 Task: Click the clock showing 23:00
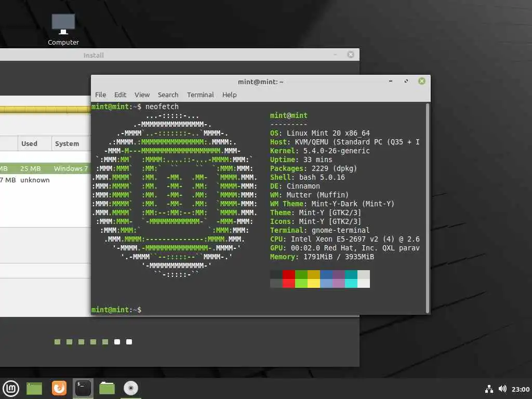521,389
